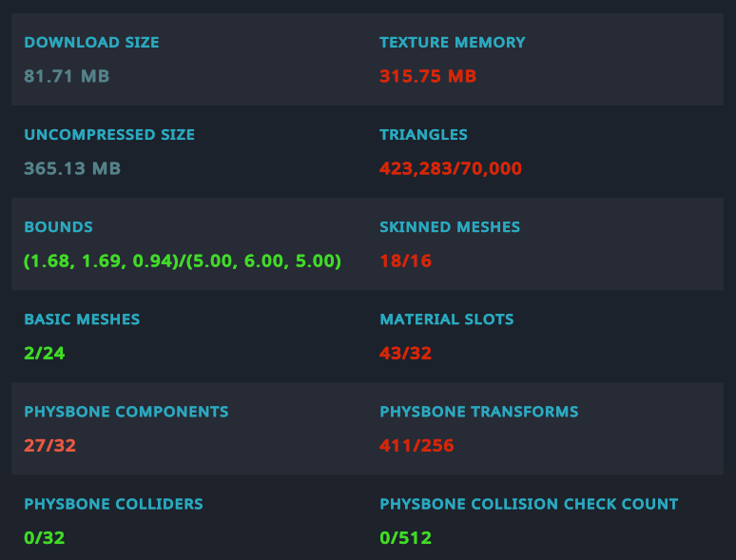The width and height of the screenshot is (736, 560).
Task: Select the 18/16 skinned meshes value
Action: pos(405,261)
